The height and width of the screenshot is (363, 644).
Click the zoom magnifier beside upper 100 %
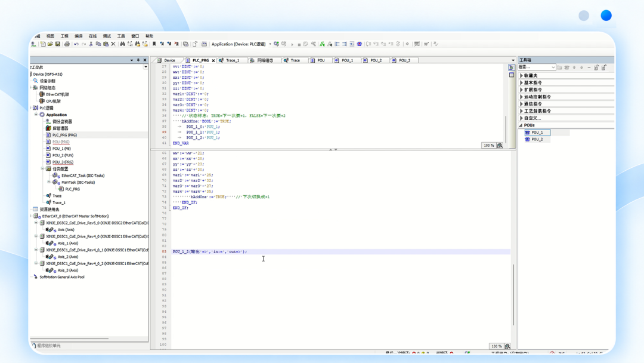point(500,146)
